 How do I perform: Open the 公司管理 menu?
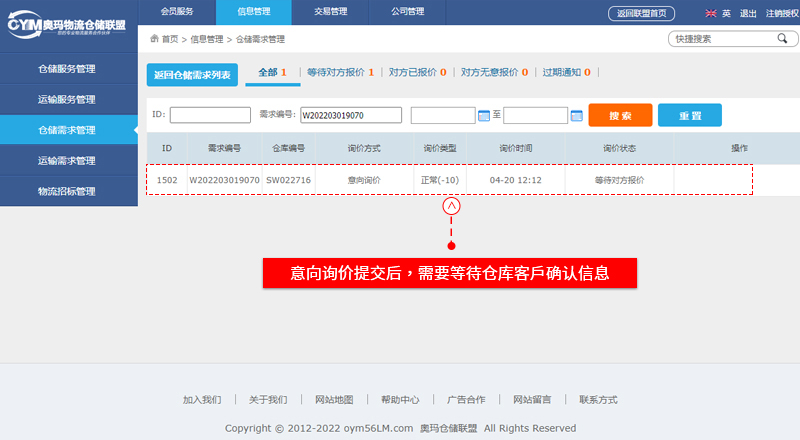tap(408, 12)
